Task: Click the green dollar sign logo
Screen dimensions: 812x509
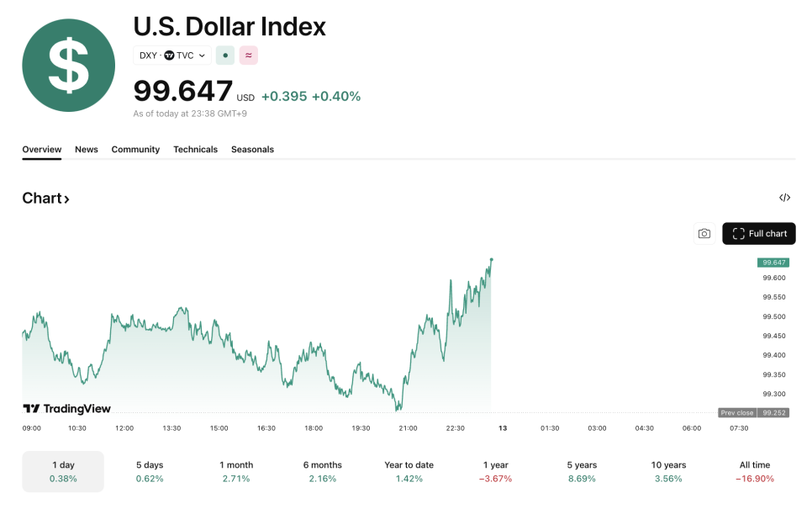Action: (68, 65)
